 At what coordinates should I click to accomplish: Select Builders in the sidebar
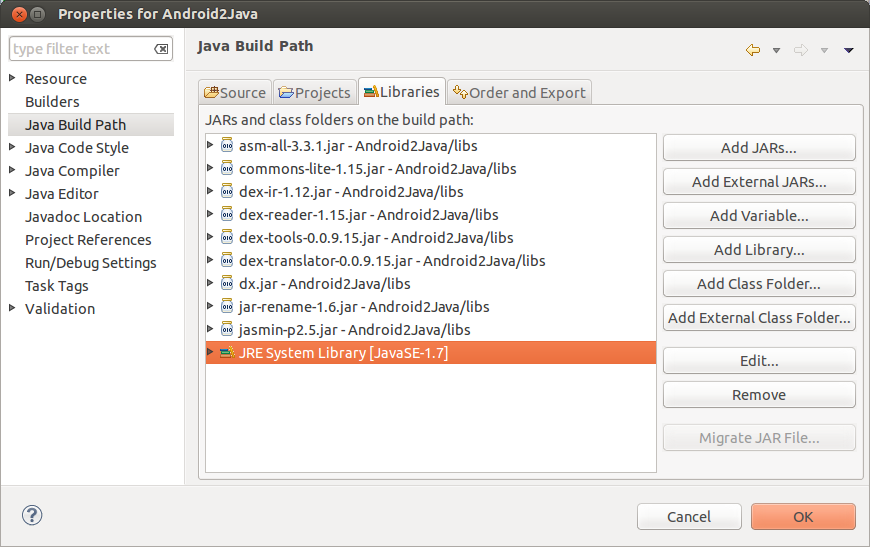pyautogui.click(x=52, y=102)
